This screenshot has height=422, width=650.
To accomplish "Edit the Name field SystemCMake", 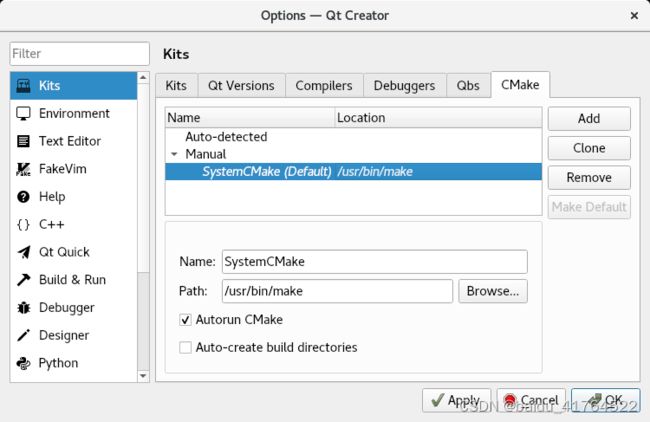I will (375, 262).
